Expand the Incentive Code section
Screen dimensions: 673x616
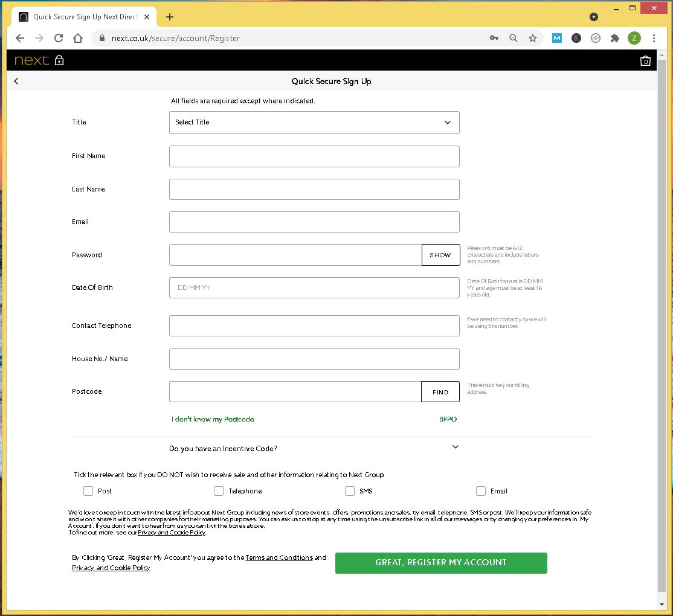[455, 447]
